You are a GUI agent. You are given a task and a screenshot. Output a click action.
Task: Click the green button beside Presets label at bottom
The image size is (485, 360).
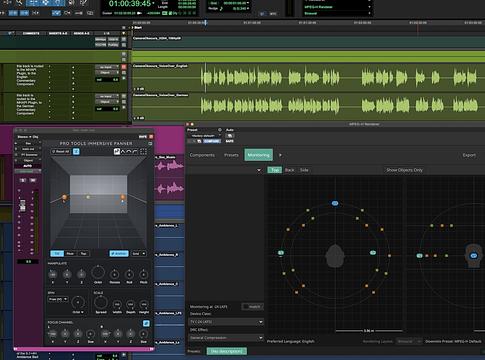[227, 351]
